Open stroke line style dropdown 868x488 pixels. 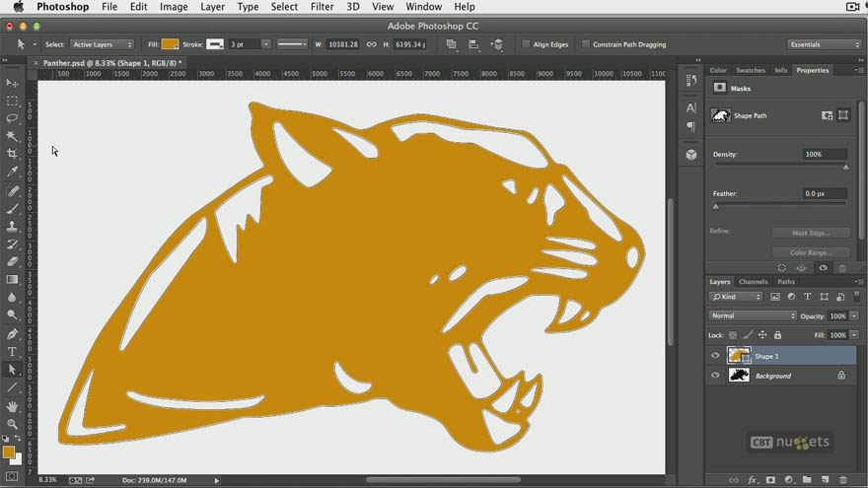292,44
